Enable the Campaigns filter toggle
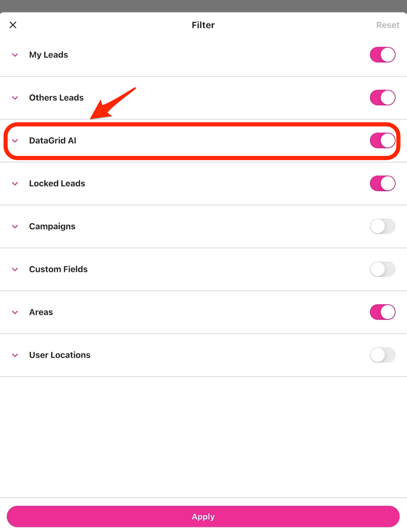This screenshot has width=407, height=532. 382,226
